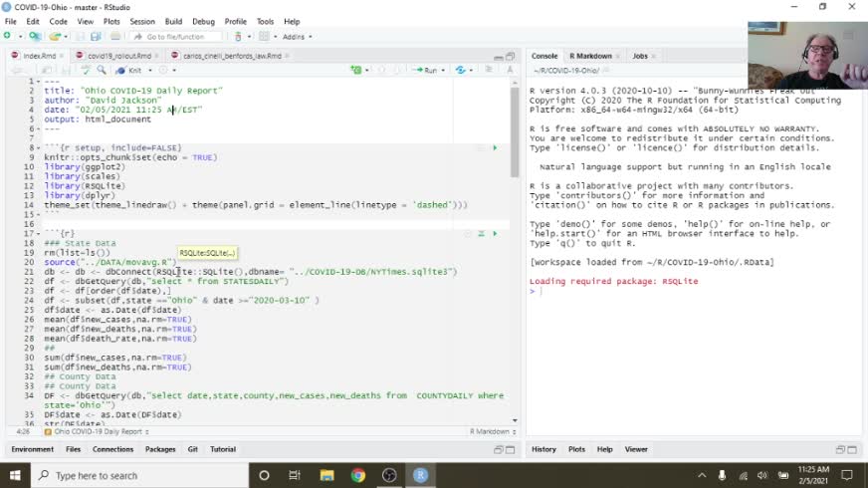Open File Explorer from the taskbar
Viewport: 868px width, 488px height.
pyautogui.click(x=327, y=475)
